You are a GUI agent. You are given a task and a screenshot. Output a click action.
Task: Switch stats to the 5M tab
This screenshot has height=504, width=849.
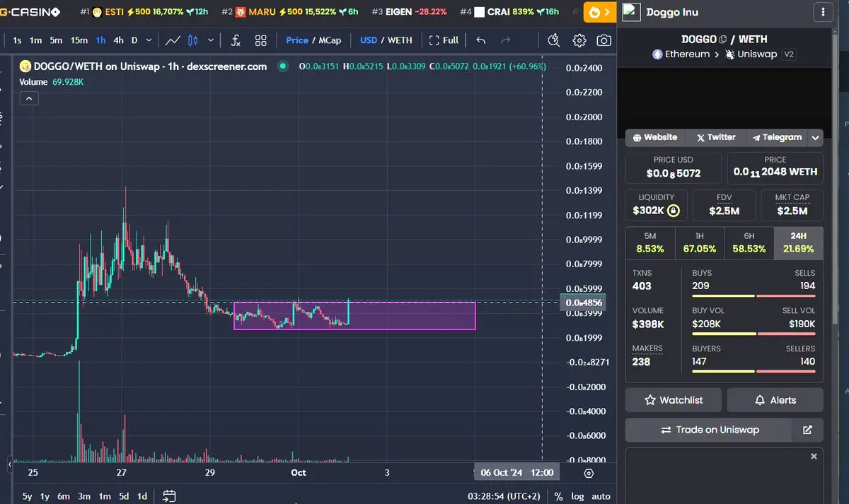point(650,242)
